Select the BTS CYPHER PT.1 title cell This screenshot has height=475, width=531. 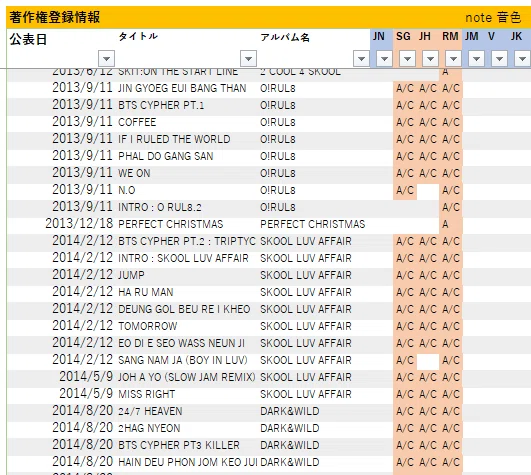(161, 105)
